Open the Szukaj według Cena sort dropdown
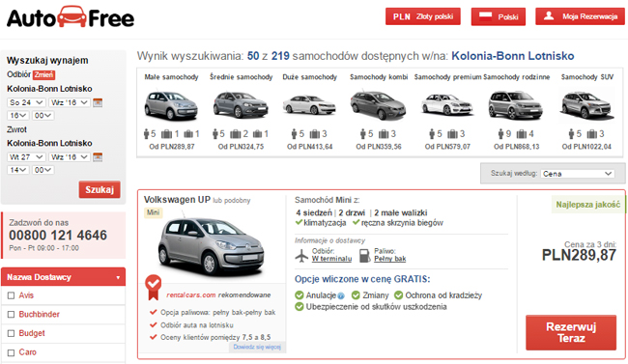Screen dimensions: 628x364 (x=578, y=174)
